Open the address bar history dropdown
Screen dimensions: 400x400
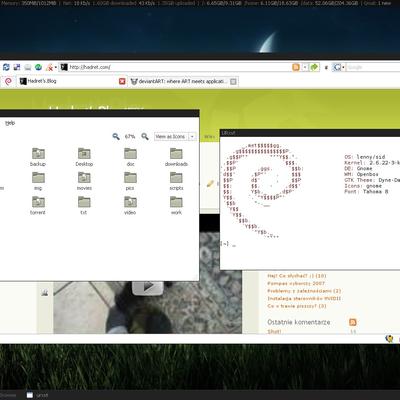coord(305,67)
